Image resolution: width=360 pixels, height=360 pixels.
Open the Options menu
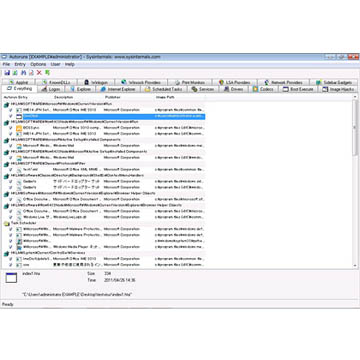tap(38, 64)
